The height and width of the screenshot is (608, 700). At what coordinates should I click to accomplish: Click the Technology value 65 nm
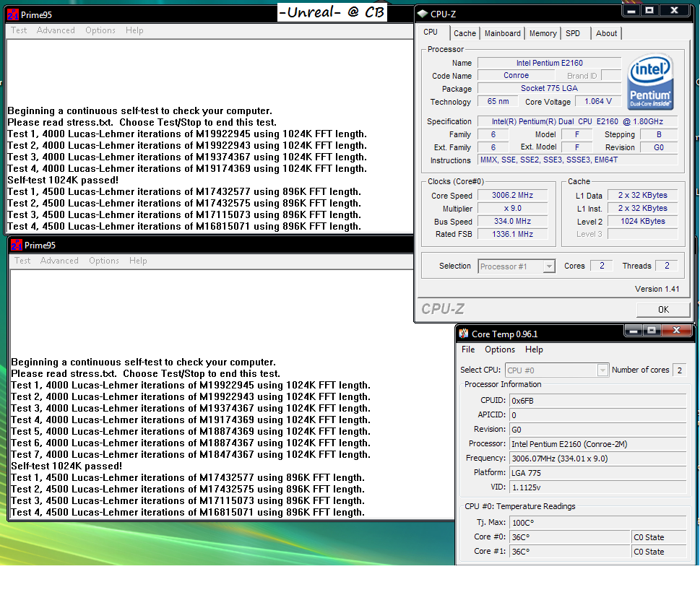pos(498,101)
